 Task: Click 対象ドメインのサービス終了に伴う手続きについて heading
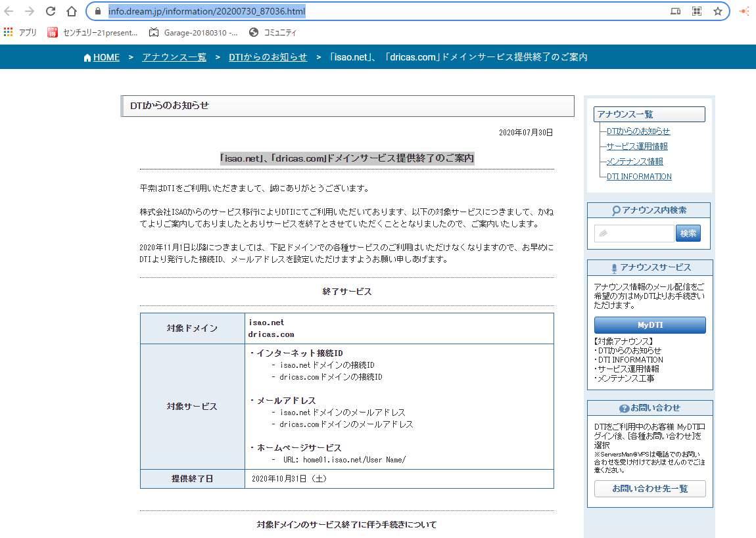347,524
